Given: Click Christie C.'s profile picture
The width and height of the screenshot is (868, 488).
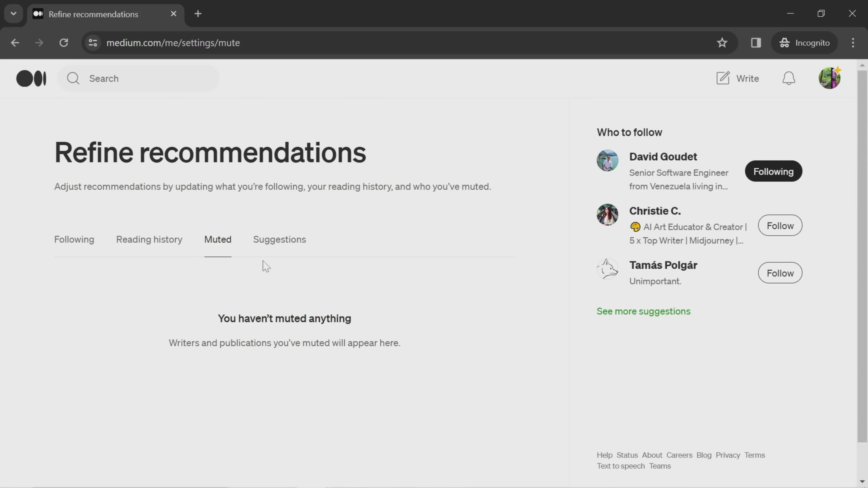Looking at the screenshot, I should (x=607, y=214).
